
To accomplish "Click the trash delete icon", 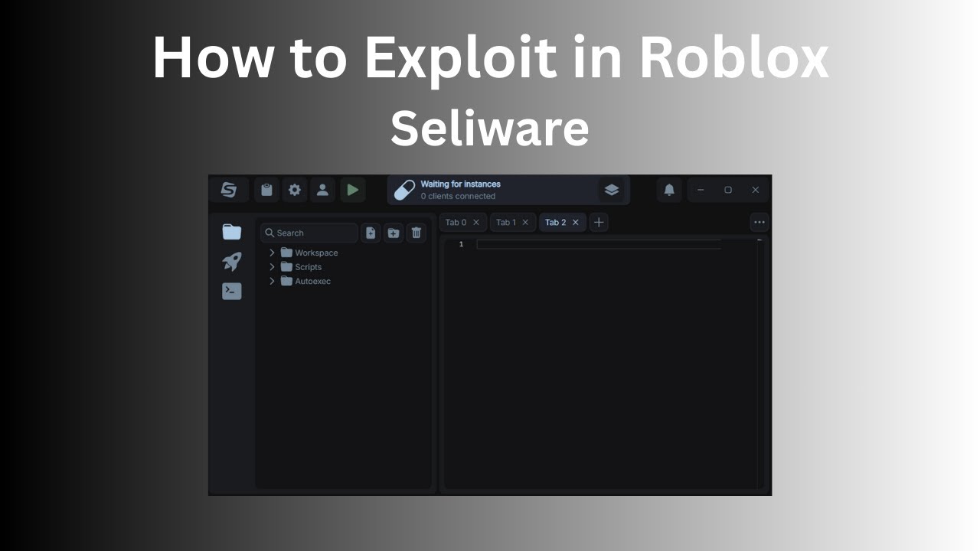I will click(x=416, y=233).
